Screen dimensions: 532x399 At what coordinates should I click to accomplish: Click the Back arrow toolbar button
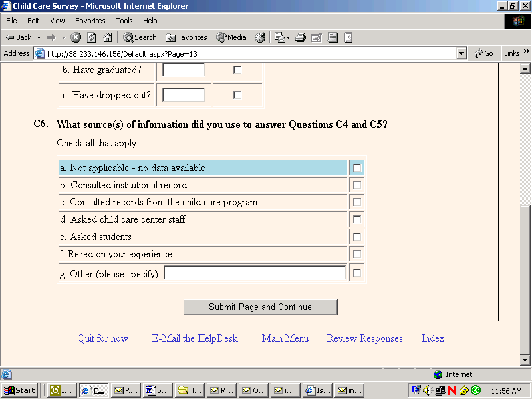(19, 37)
